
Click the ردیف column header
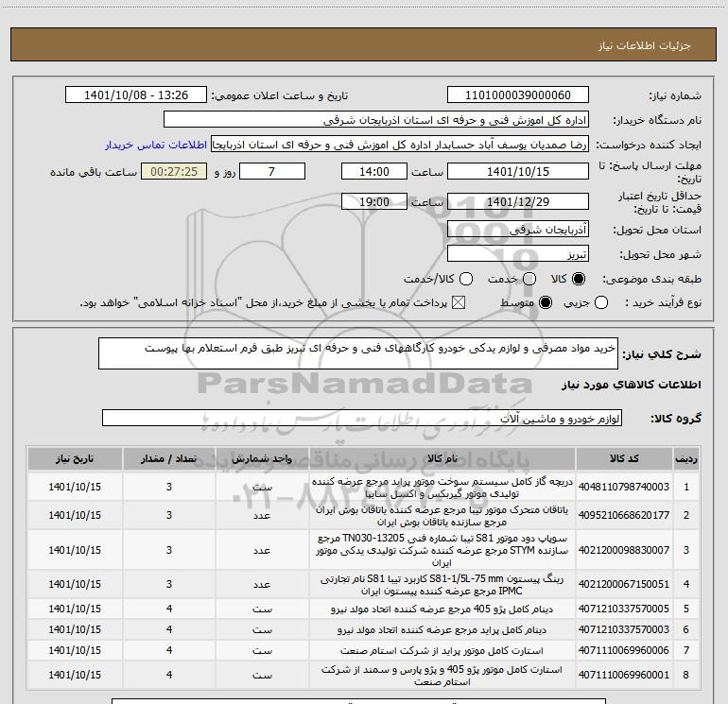(x=686, y=459)
